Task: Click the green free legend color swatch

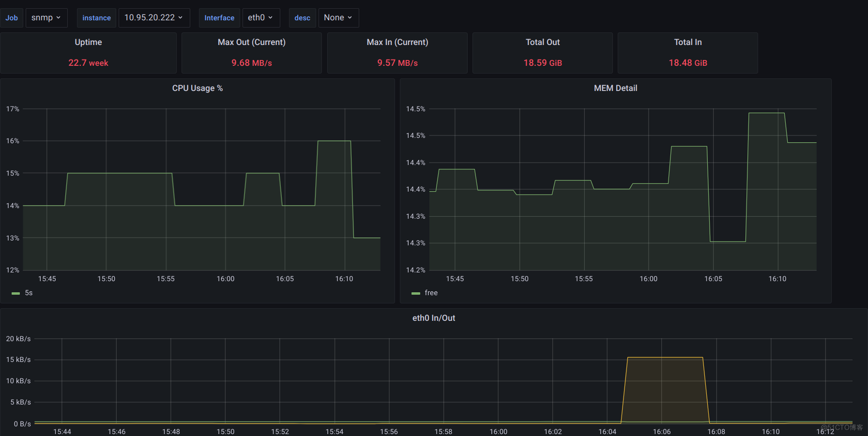Action: (x=416, y=293)
